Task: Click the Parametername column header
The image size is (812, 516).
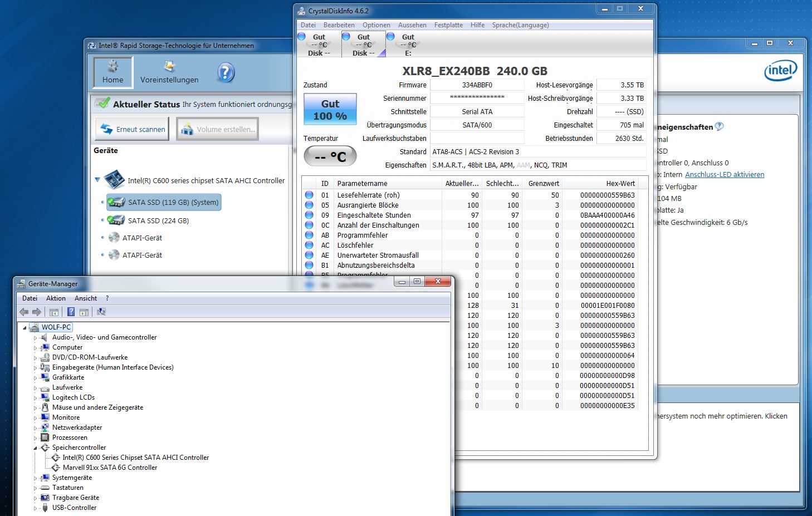Action: pyautogui.click(x=387, y=183)
